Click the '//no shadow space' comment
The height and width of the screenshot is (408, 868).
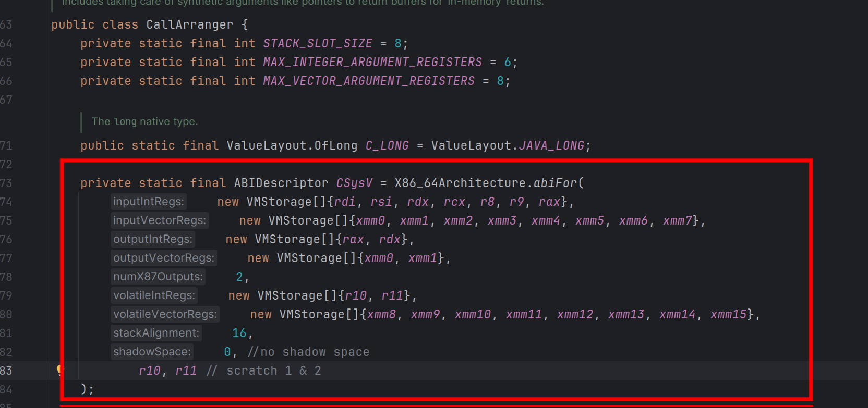click(308, 352)
